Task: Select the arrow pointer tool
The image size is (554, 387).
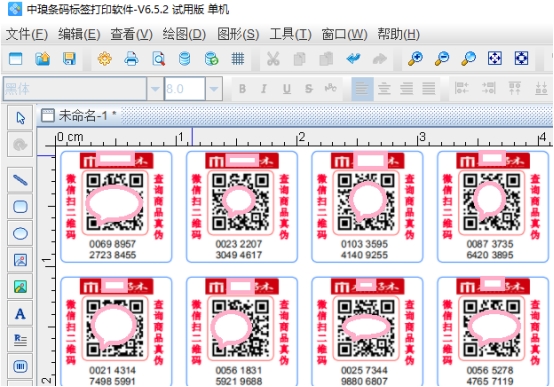Action: click(x=20, y=118)
